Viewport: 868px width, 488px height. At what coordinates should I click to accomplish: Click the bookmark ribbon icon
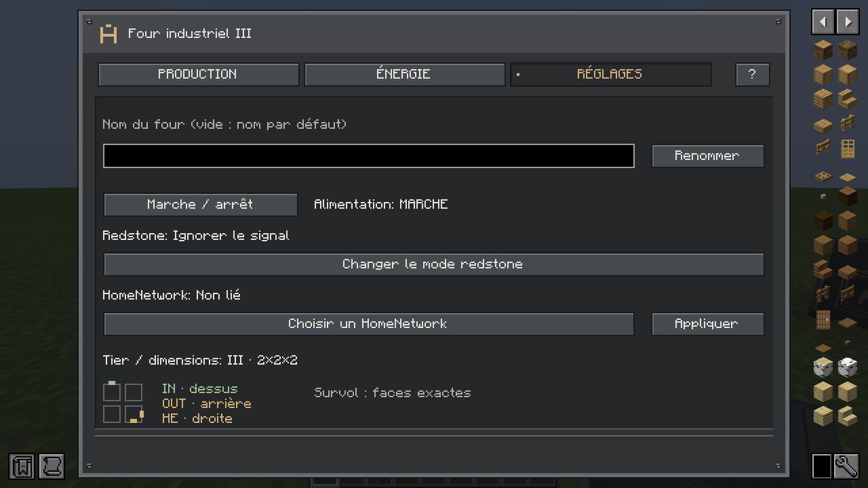22,466
